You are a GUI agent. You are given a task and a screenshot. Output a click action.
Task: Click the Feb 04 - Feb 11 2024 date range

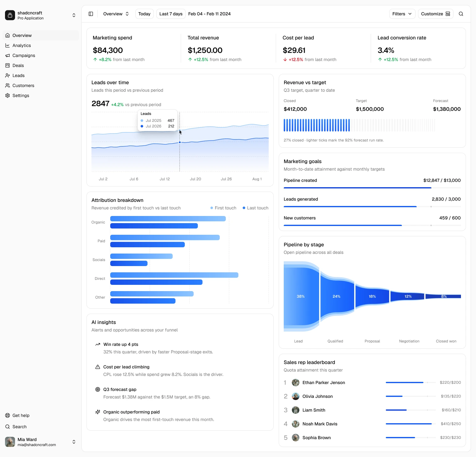(210, 14)
